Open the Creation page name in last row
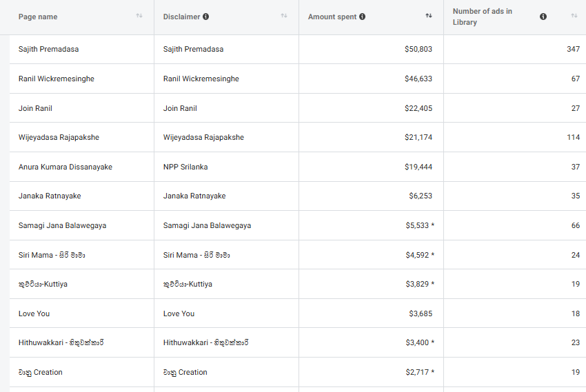Image resolution: width=586 pixels, height=392 pixels. point(41,372)
